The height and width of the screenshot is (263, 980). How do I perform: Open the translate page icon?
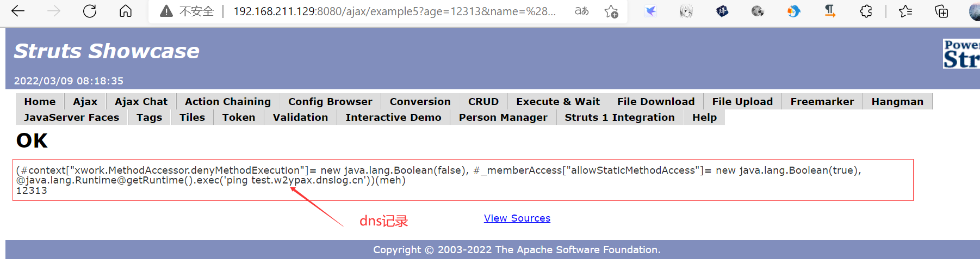tap(582, 11)
